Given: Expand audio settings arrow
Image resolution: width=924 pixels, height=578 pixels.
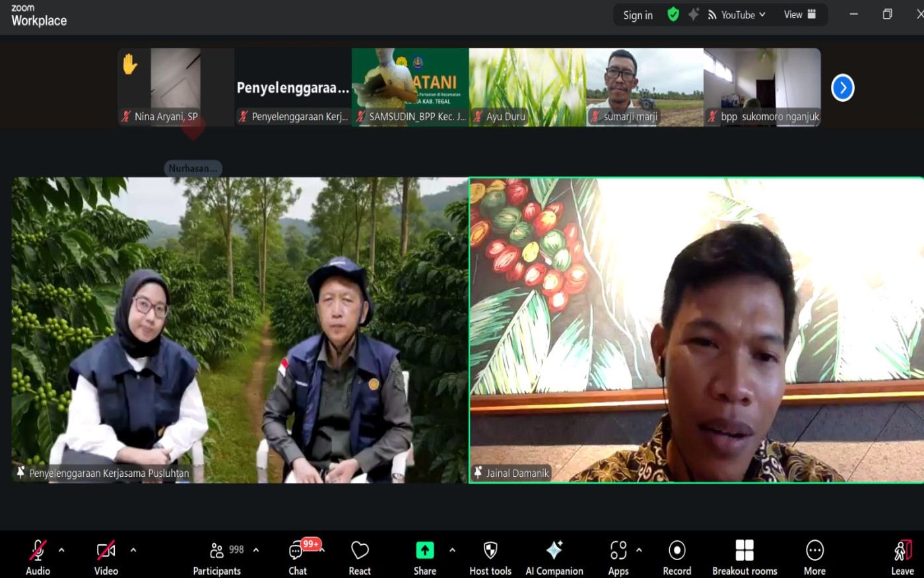Looking at the screenshot, I should point(61,550).
